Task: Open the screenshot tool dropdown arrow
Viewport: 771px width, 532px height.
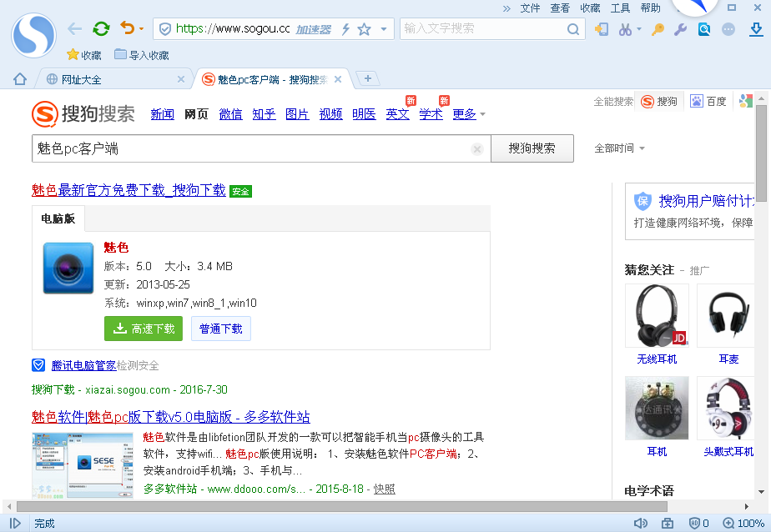Action: pyautogui.click(x=639, y=29)
